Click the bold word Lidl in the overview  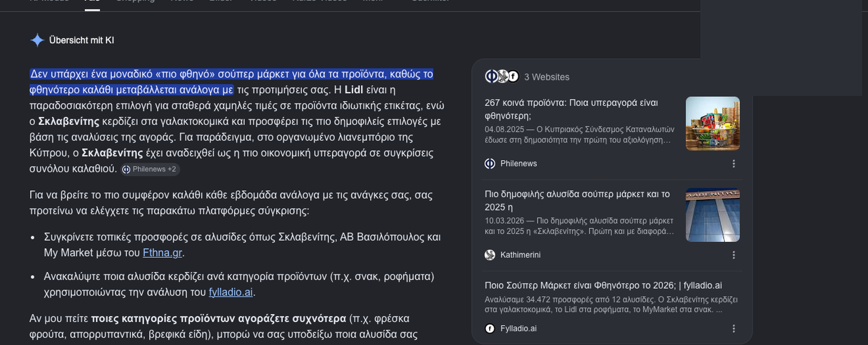[354, 90]
